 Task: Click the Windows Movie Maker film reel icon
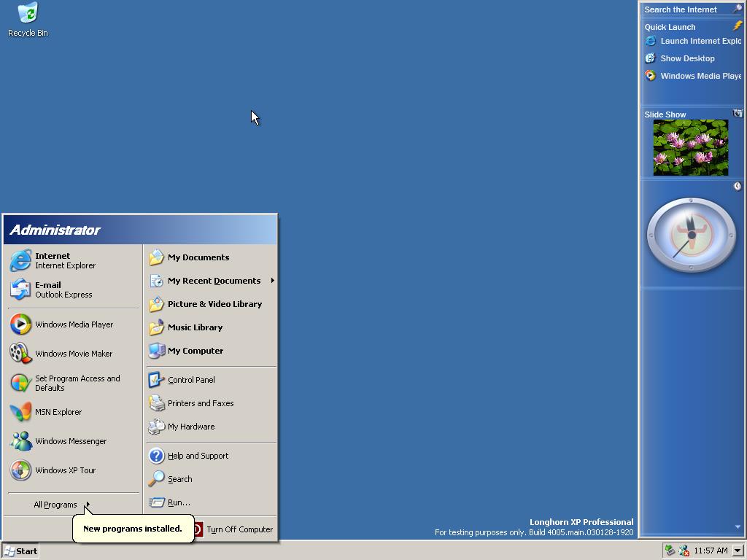(20, 354)
